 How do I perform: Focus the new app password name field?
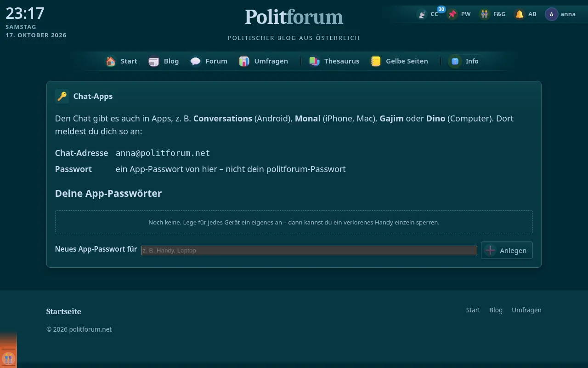pyautogui.click(x=309, y=250)
